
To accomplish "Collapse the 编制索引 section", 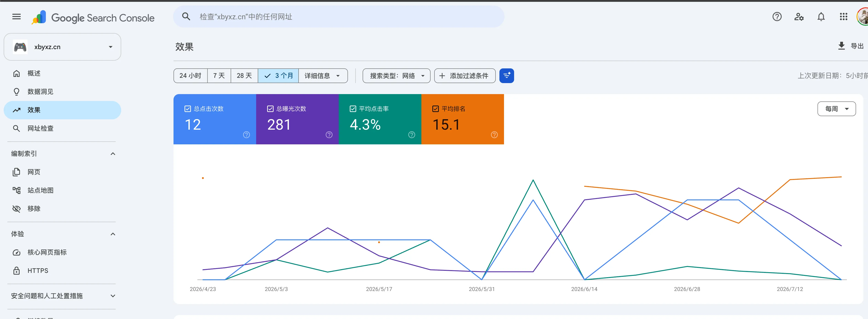I will [113, 154].
